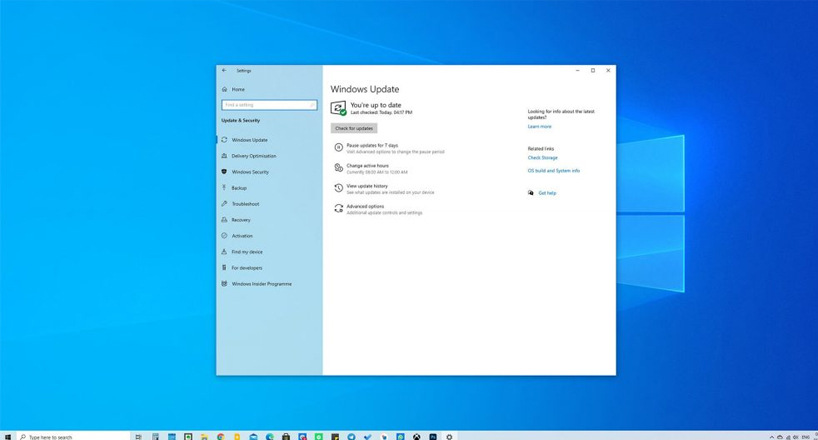Click the back arrow in Settings
818x440 pixels.
(224, 70)
